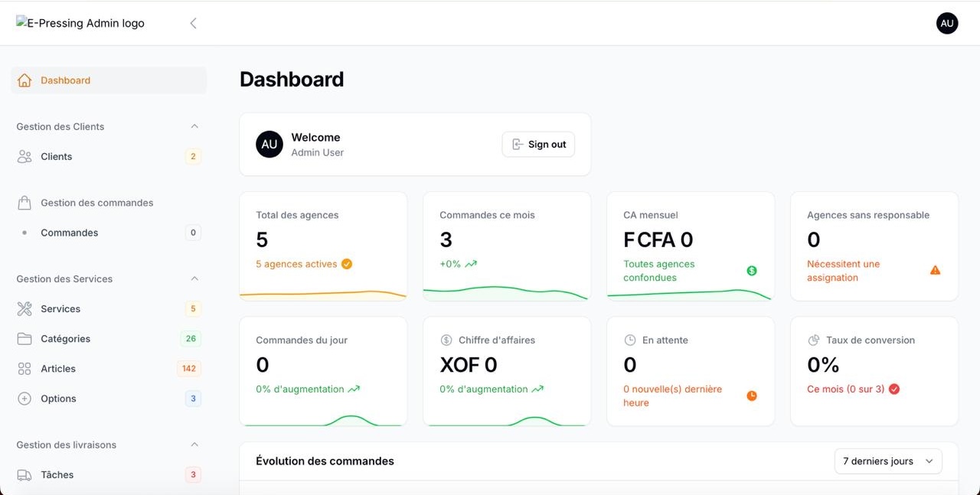Click the Services wrench tools icon
980x495 pixels.
pos(24,309)
